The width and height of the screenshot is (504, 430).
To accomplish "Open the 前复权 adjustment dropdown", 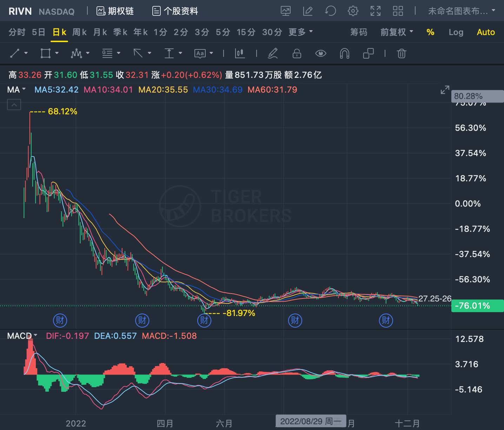I will click(x=397, y=32).
